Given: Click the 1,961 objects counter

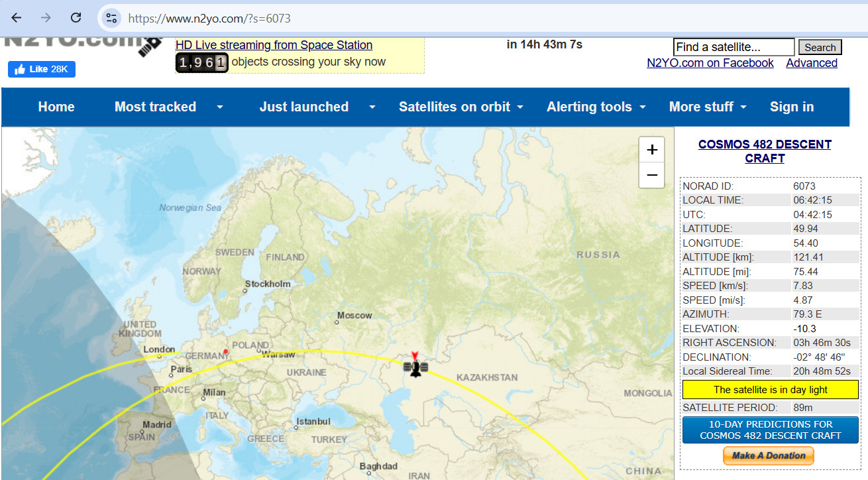Looking at the screenshot, I should (201, 62).
